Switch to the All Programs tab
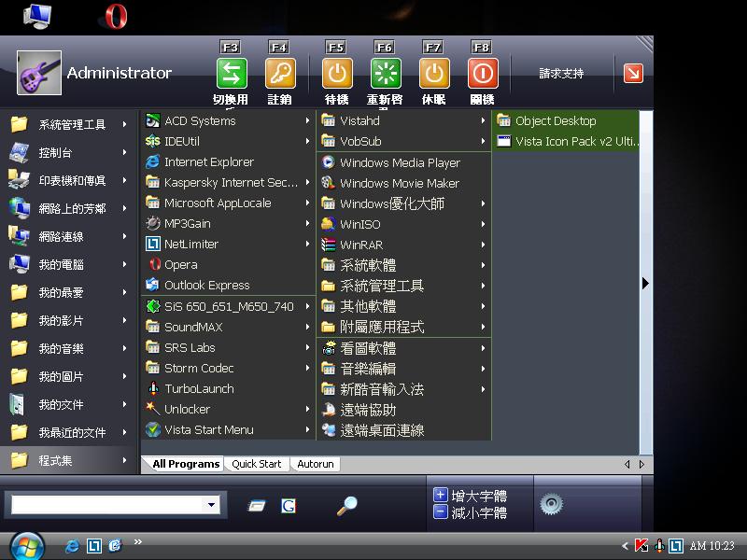 (x=185, y=464)
